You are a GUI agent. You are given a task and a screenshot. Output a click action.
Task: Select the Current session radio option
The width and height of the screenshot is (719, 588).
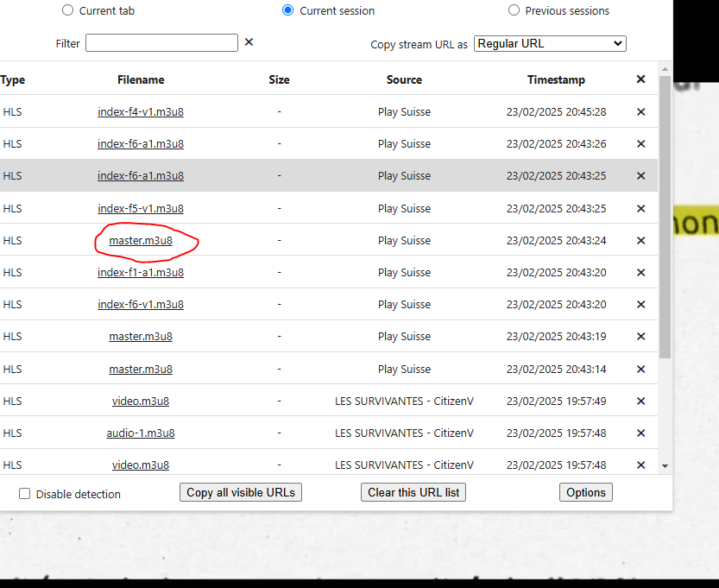pyautogui.click(x=288, y=10)
